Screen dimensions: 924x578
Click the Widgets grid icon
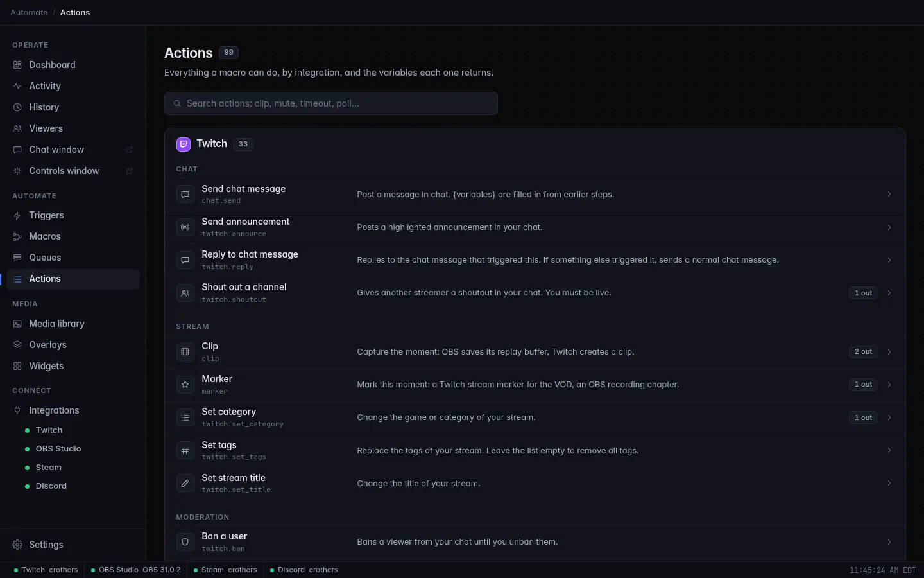17,366
